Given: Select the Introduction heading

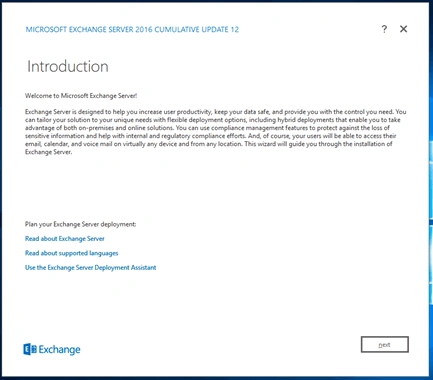Looking at the screenshot, I should click(68, 66).
